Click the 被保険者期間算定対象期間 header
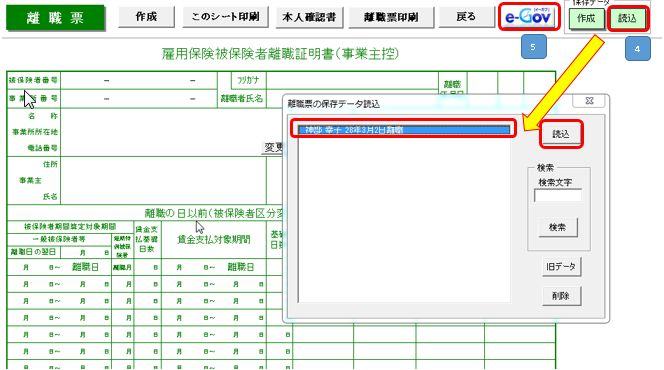 pyautogui.click(x=70, y=226)
